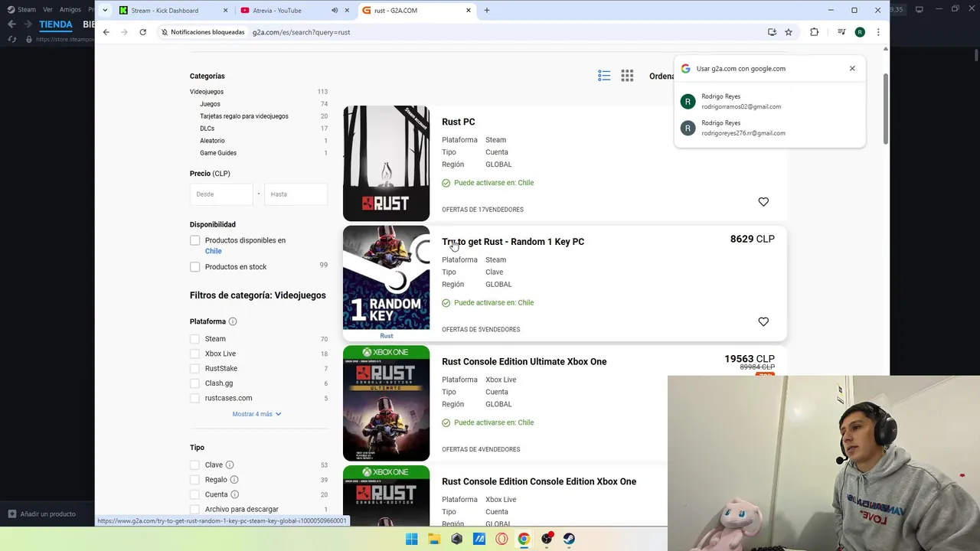Check Productos disponibles en Chile
Viewport: 980px width, 551px height.
pyautogui.click(x=195, y=240)
